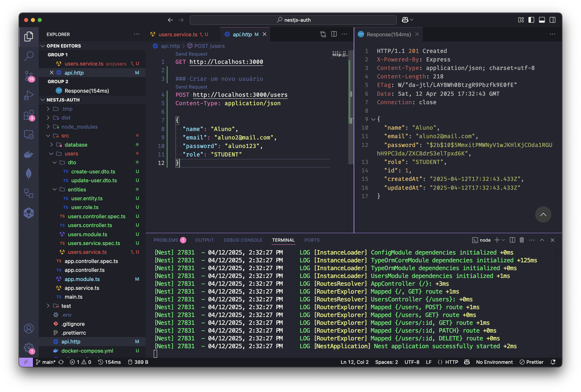581x392 pixels.
Task: Open Source Control view with 15 badge
Action: point(29,76)
